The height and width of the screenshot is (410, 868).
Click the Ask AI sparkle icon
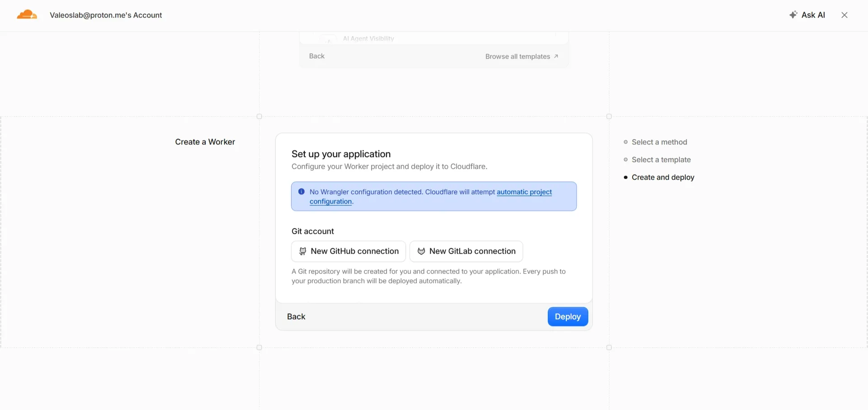793,15
